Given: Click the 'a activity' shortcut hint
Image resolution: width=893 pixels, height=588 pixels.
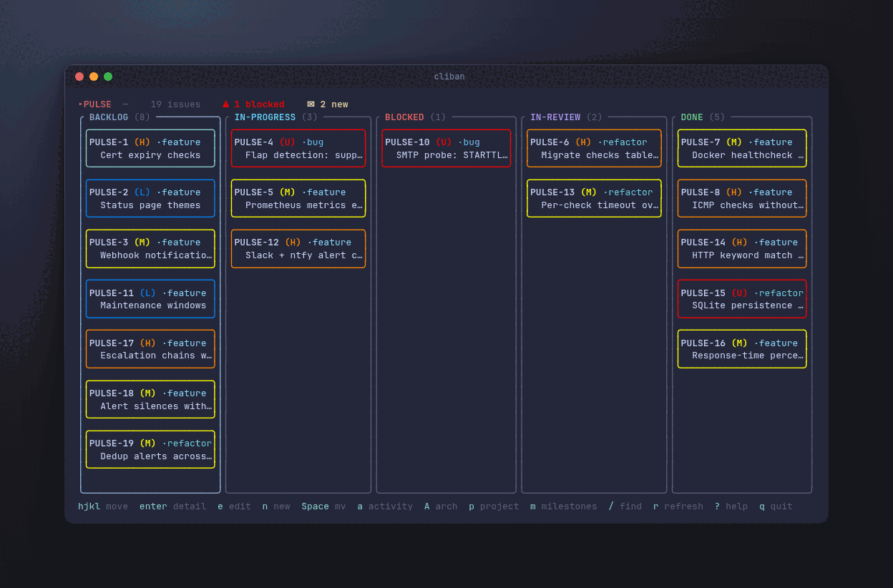Looking at the screenshot, I should pyautogui.click(x=385, y=506).
